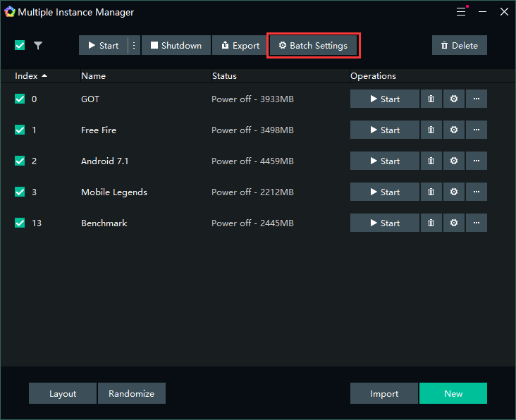
Task: Select the Benchmark instance name
Action: pyautogui.click(x=104, y=223)
